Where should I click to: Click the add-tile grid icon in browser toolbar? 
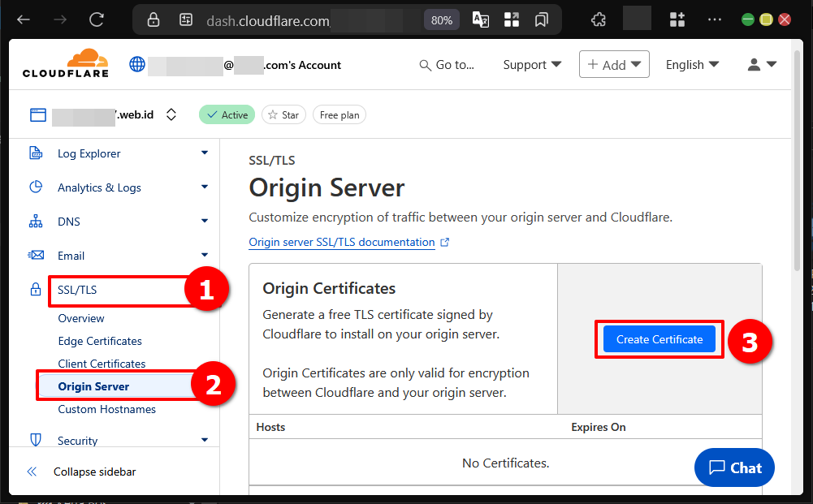677,19
